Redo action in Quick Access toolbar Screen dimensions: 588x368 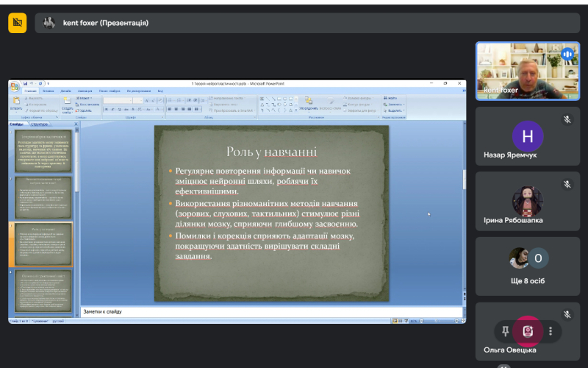pyautogui.click(x=40, y=83)
